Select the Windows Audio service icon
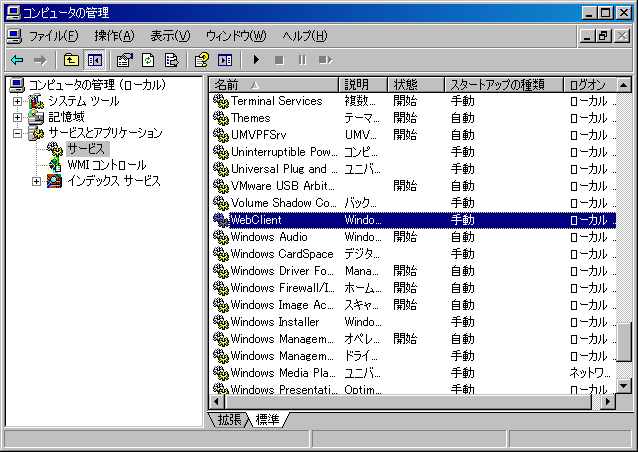 pos(221,237)
